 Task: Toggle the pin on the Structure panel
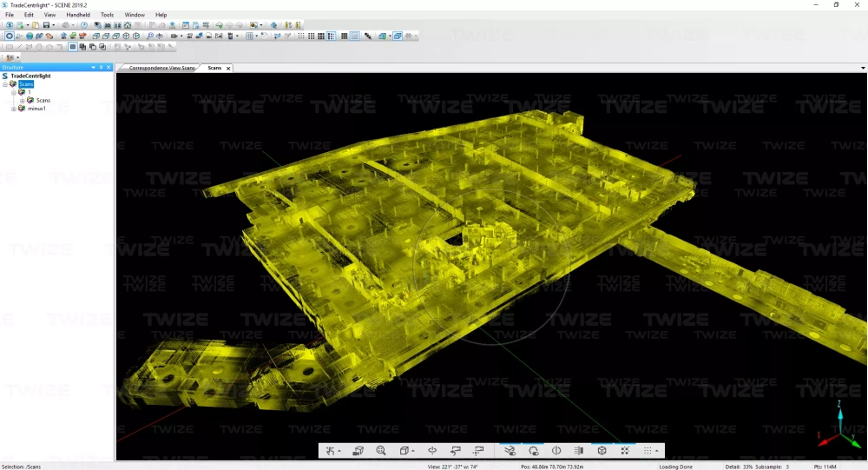pyautogui.click(x=101, y=67)
